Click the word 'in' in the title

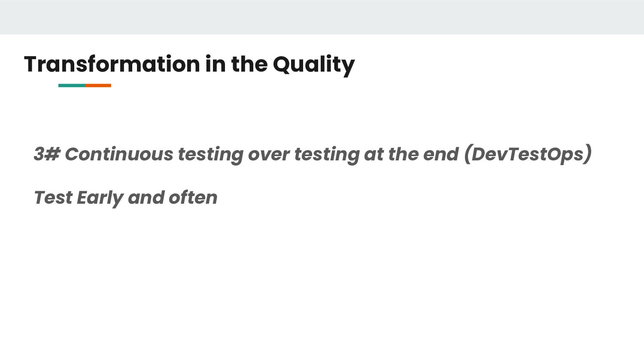point(216,64)
